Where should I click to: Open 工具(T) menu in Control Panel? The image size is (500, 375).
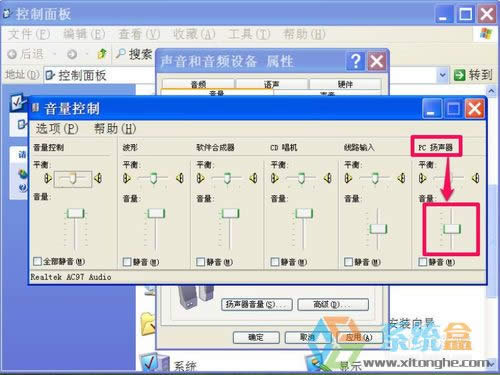coord(249,34)
